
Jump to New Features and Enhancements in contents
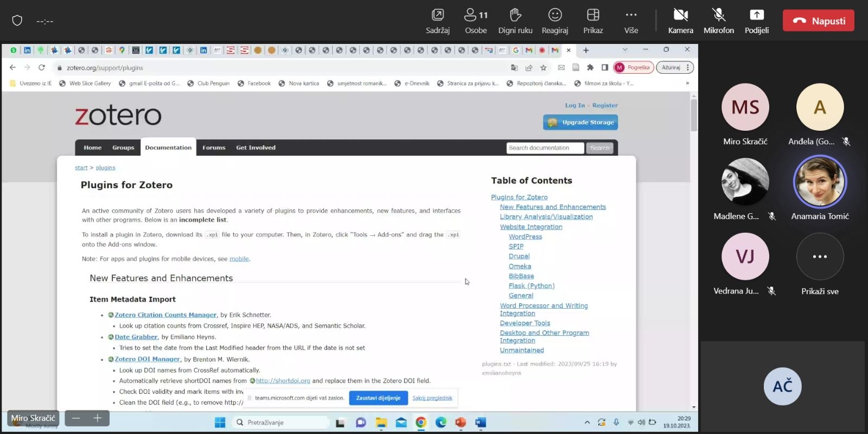coord(553,207)
